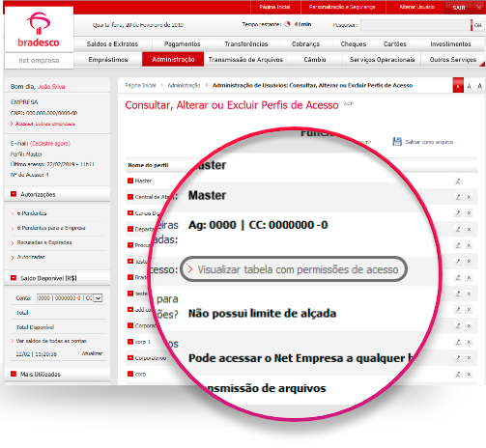Click the edit pencil on the Departa row

458,229
